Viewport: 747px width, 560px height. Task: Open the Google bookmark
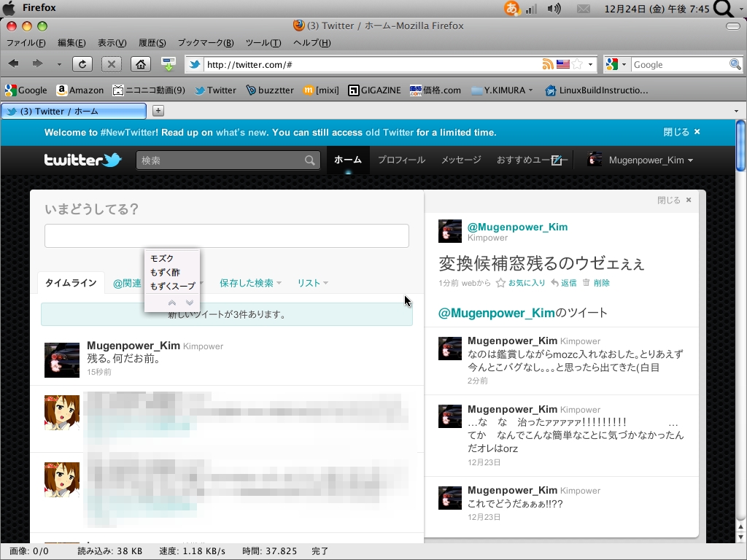click(26, 90)
